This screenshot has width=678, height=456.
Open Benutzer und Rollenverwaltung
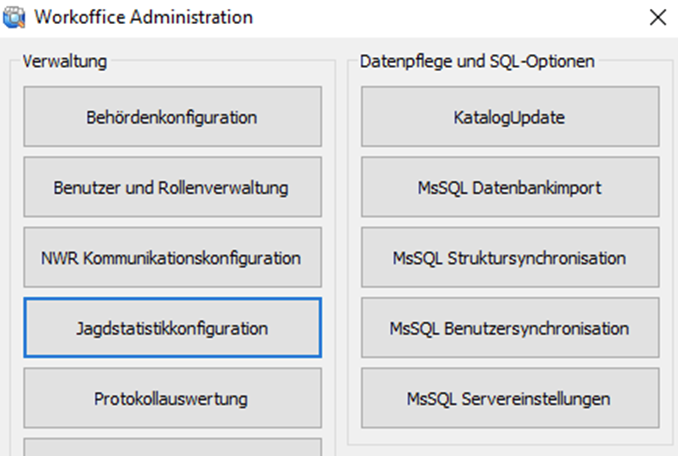(x=172, y=187)
